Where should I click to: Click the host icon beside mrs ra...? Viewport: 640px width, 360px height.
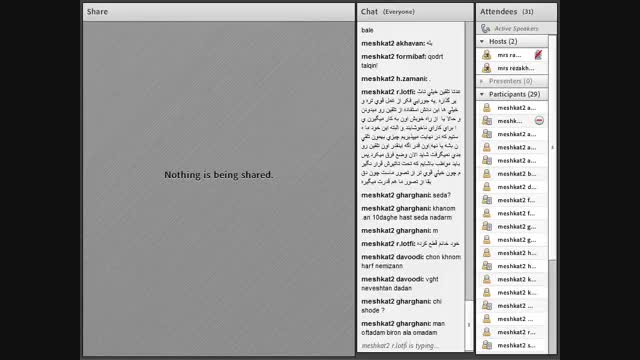pos(487,55)
